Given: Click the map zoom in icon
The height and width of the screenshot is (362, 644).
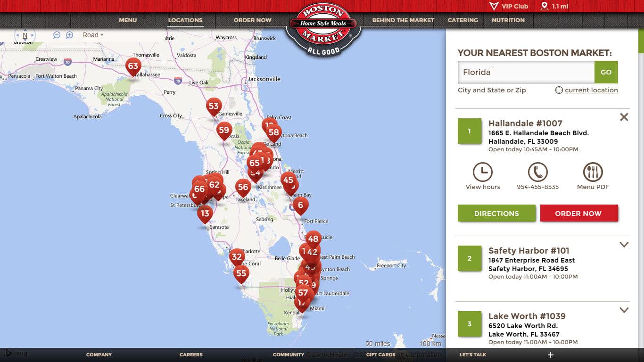Looking at the screenshot, I should tap(69, 35).
